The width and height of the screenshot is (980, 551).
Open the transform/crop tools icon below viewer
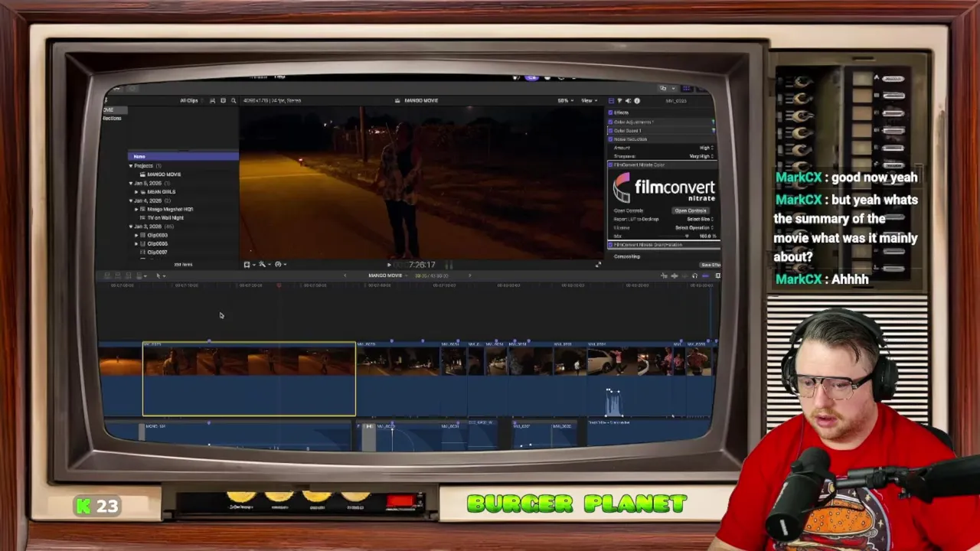pos(247,264)
